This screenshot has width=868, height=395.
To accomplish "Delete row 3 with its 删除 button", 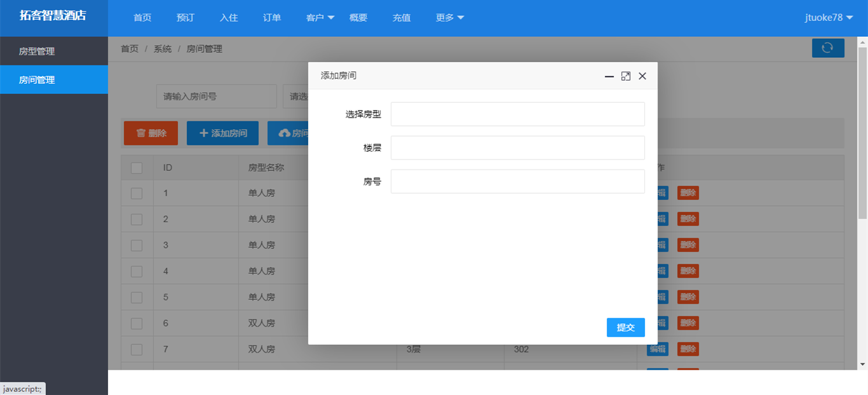I will pyautogui.click(x=688, y=245).
